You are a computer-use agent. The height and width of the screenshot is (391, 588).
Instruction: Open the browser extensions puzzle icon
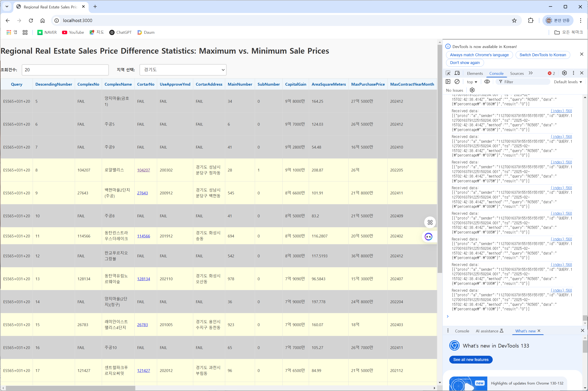click(531, 21)
